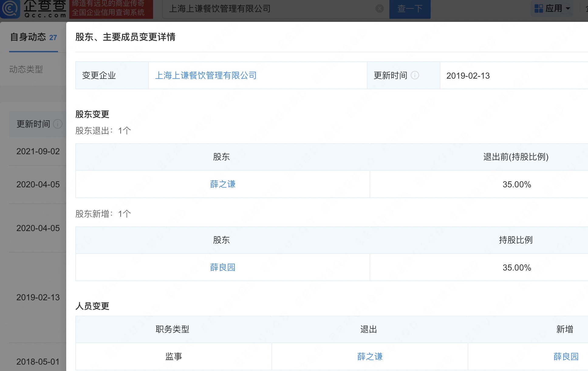Click 薛良园 in the 新增 personnel column
The image size is (588, 371).
click(566, 356)
